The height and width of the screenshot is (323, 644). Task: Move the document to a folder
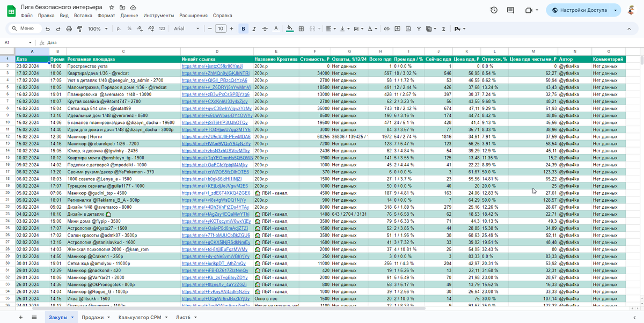[x=122, y=8]
